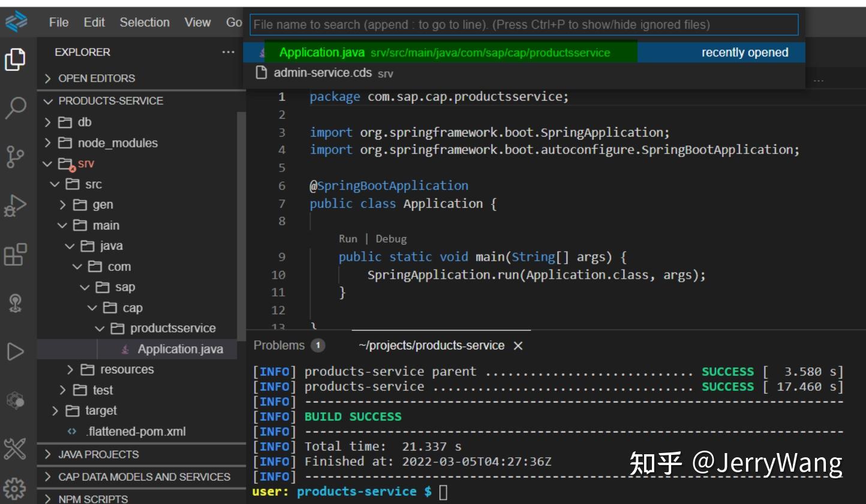Open the Extensions view
Screen dimensions: 866x504
(x=16, y=254)
